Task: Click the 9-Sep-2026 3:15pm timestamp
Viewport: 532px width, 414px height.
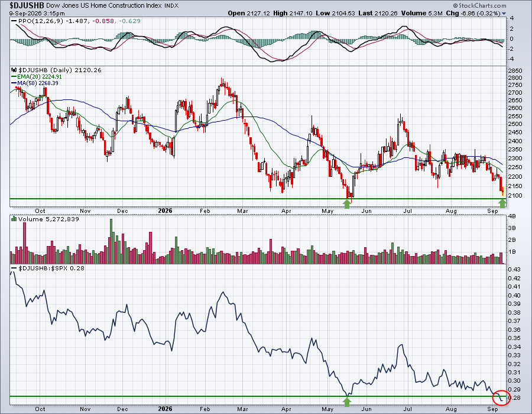Action: point(37,14)
